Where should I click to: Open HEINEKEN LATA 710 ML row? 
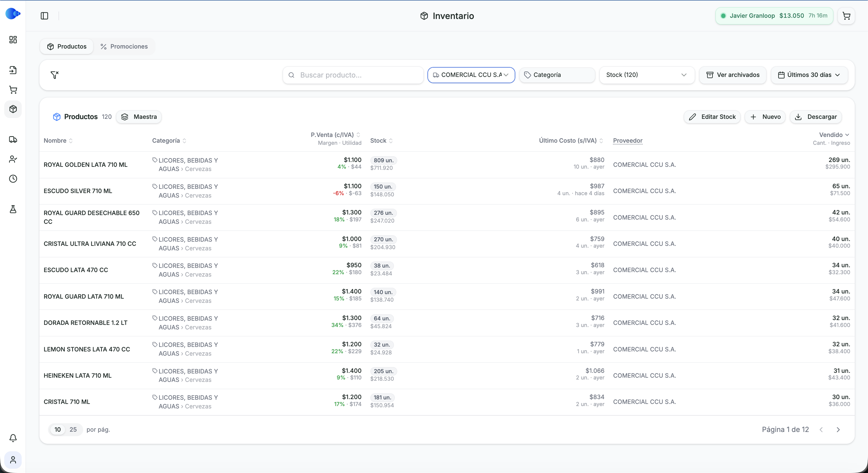pos(447,376)
